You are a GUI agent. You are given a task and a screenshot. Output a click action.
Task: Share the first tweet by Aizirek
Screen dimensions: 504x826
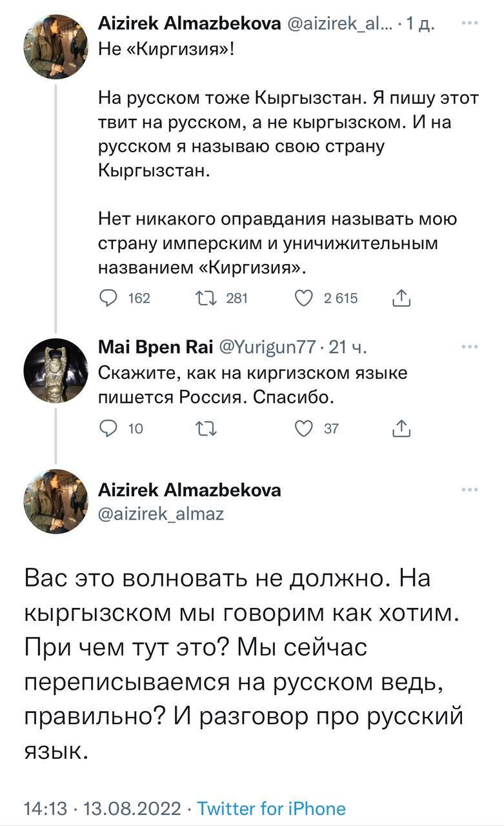(x=401, y=297)
